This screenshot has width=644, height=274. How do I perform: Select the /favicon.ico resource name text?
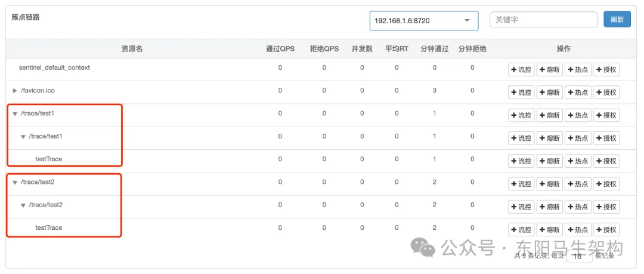coord(38,91)
